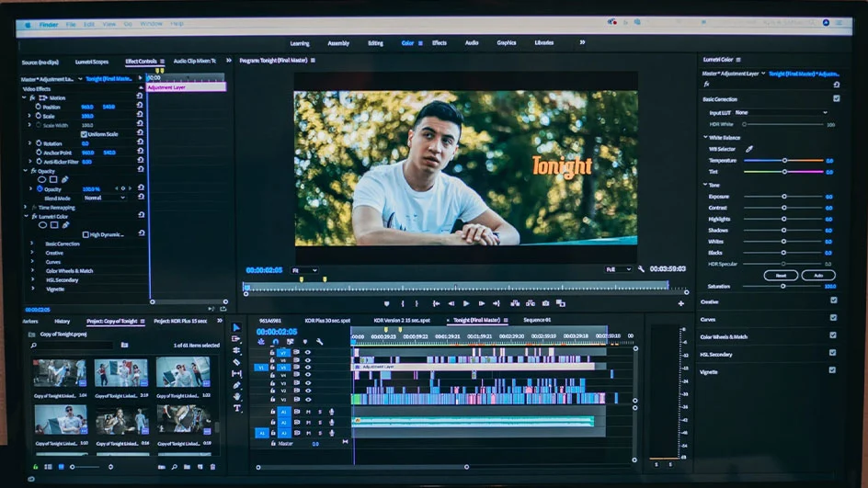The width and height of the screenshot is (868, 488).
Task: Click the Opacity pen mask tool
Action: [65, 179]
